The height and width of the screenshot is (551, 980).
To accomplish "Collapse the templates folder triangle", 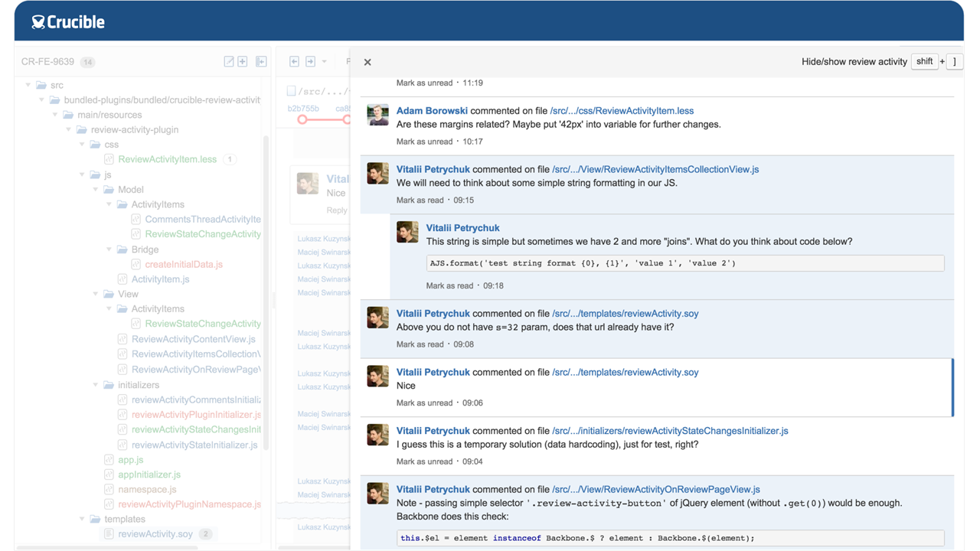I will point(83,519).
